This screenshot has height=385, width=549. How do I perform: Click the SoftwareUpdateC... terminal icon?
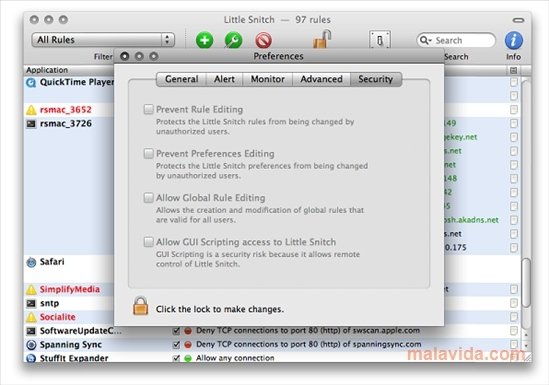(x=31, y=331)
